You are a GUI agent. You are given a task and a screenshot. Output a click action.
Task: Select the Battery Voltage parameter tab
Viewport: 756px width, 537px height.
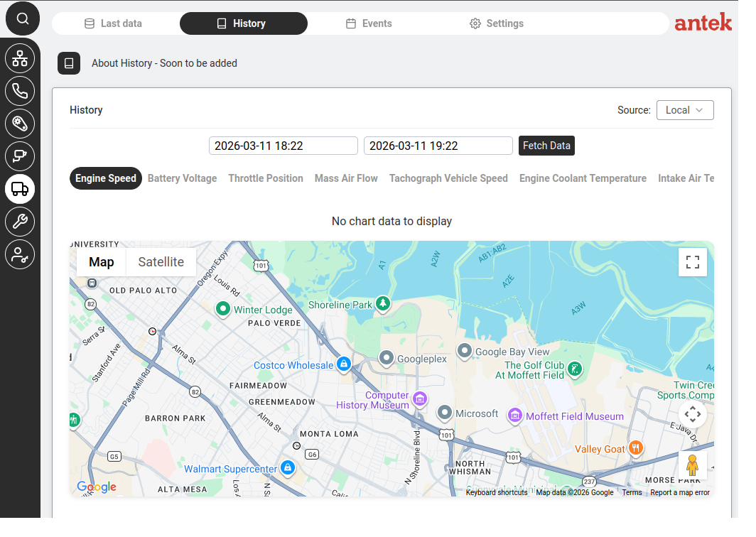[x=182, y=178]
